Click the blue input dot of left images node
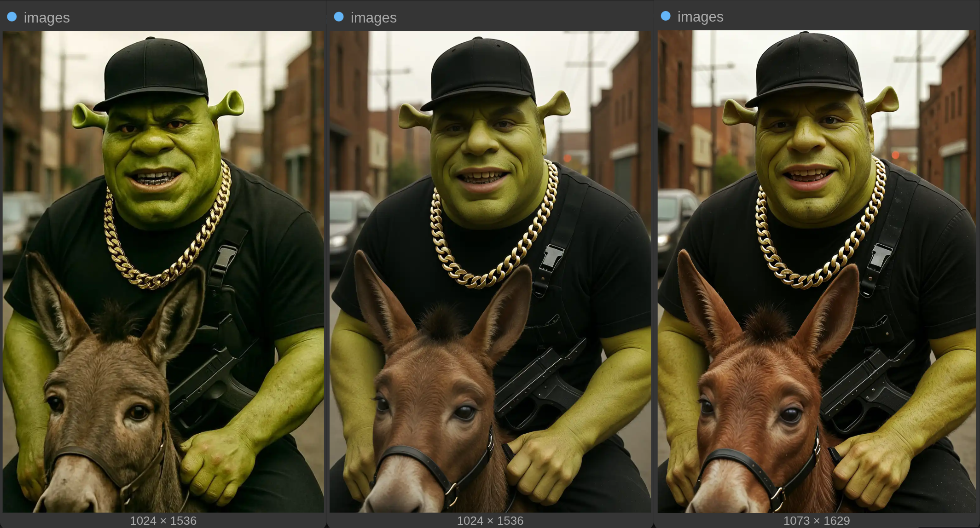 click(x=12, y=17)
